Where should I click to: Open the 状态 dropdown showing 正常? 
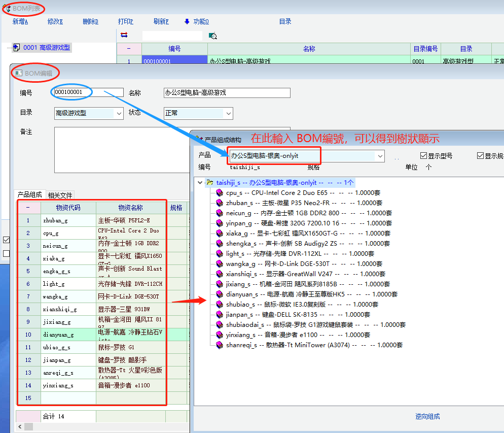tap(229, 113)
